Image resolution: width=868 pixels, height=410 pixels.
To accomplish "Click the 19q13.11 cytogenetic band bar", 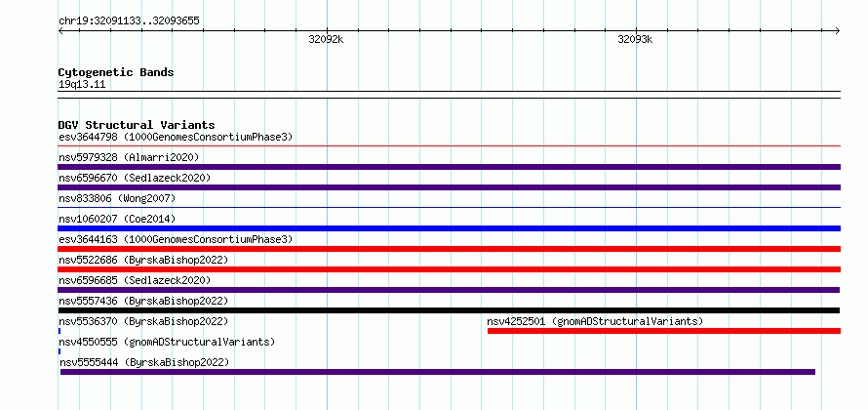I will [x=449, y=95].
